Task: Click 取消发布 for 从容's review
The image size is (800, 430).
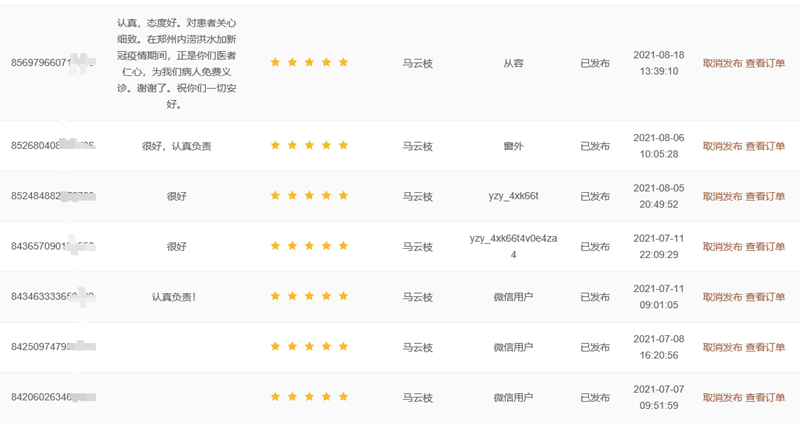Action: (x=722, y=62)
